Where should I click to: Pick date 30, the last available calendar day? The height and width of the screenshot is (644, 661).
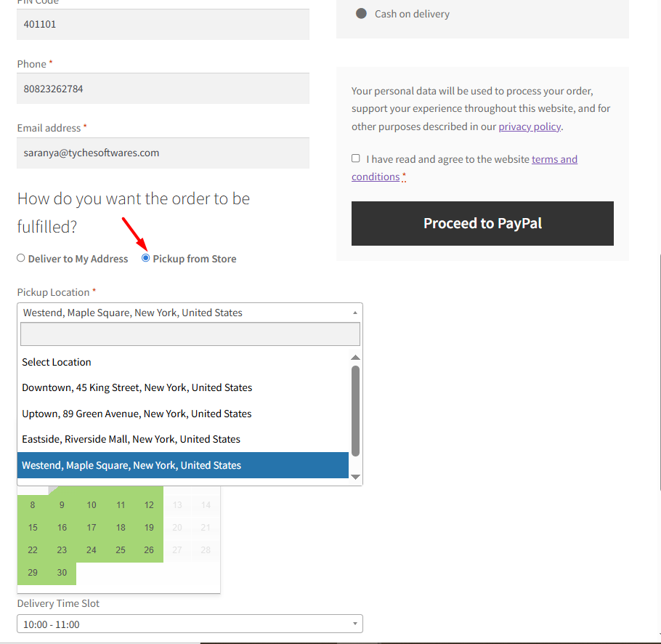pyautogui.click(x=61, y=573)
